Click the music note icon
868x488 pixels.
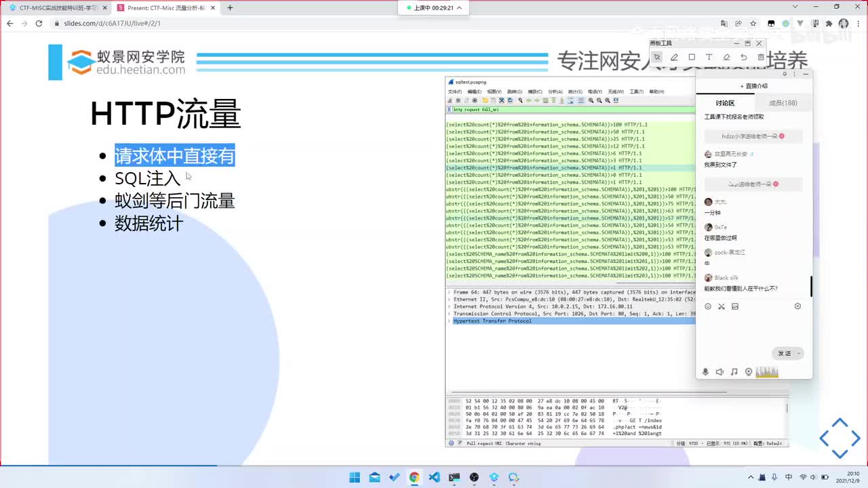coord(734,372)
